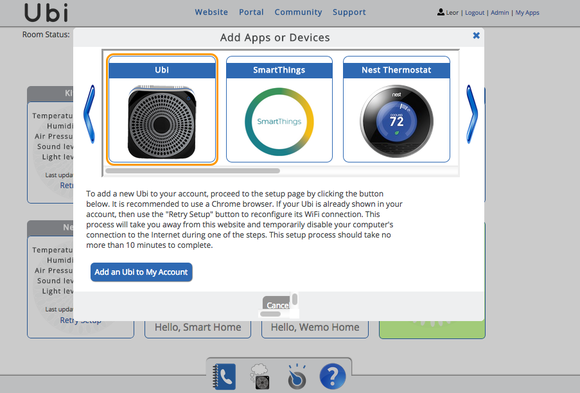Click the Room Status label

tap(46, 34)
